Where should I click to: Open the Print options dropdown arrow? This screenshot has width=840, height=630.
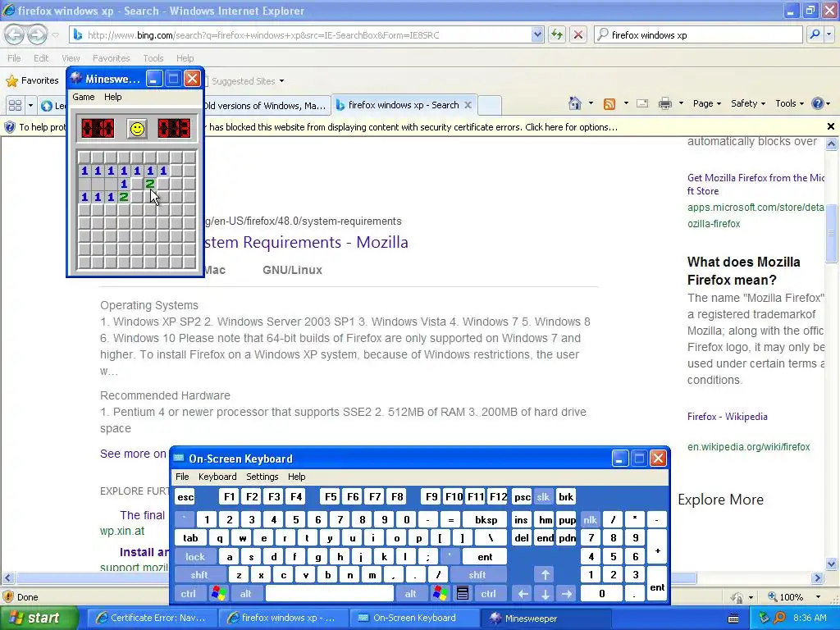(681, 103)
